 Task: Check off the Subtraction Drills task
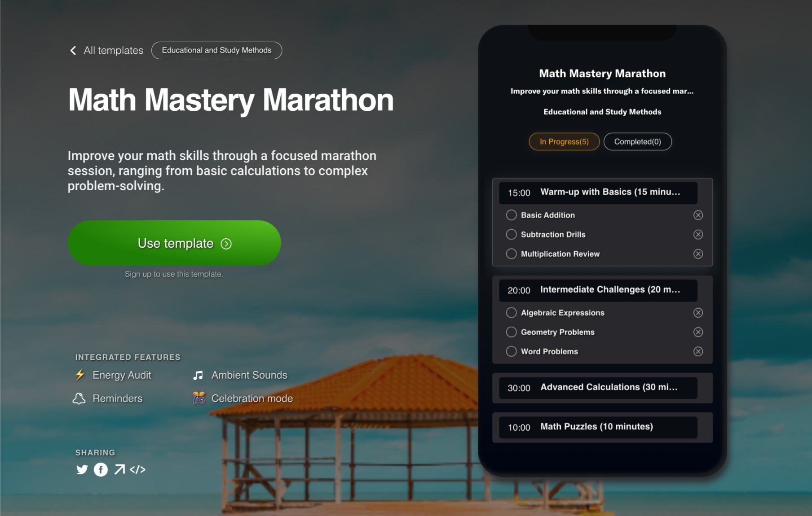click(x=511, y=234)
